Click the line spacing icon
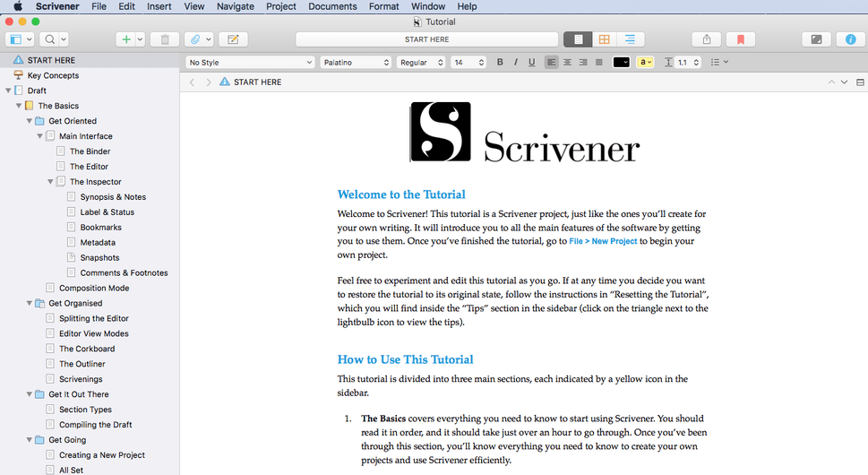 point(668,63)
